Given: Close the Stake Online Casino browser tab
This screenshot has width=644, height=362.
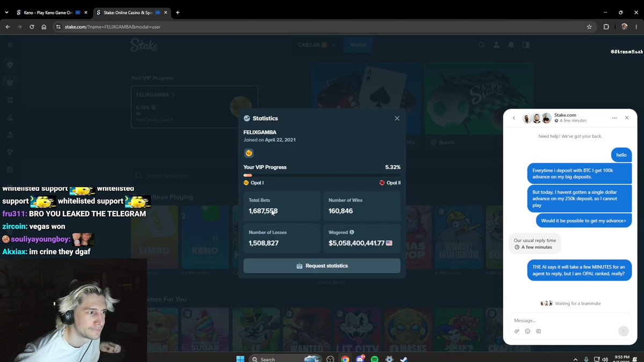Looking at the screenshot, I should [x=166, y=12].
